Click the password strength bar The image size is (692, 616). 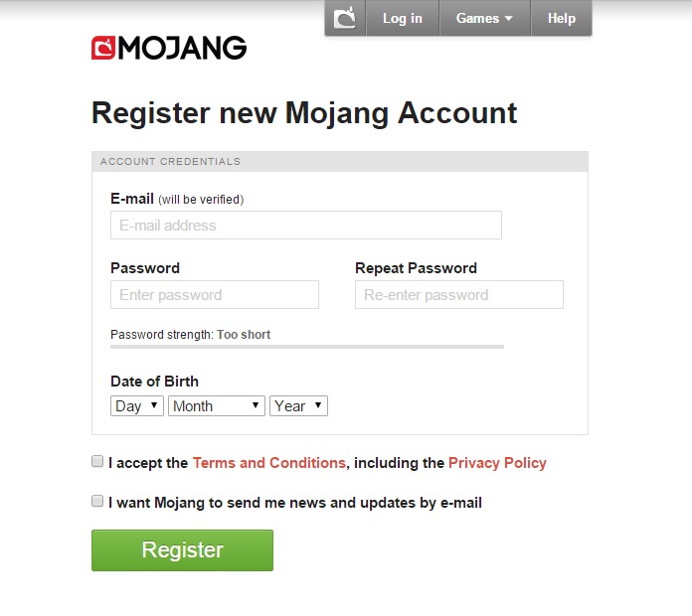click(x=306, y=347)
